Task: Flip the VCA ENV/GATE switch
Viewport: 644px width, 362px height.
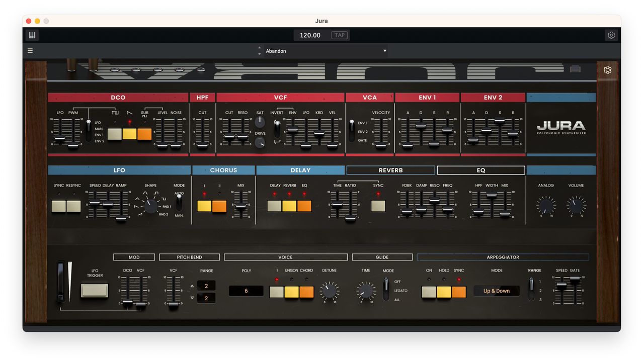Action: [352, 131]
